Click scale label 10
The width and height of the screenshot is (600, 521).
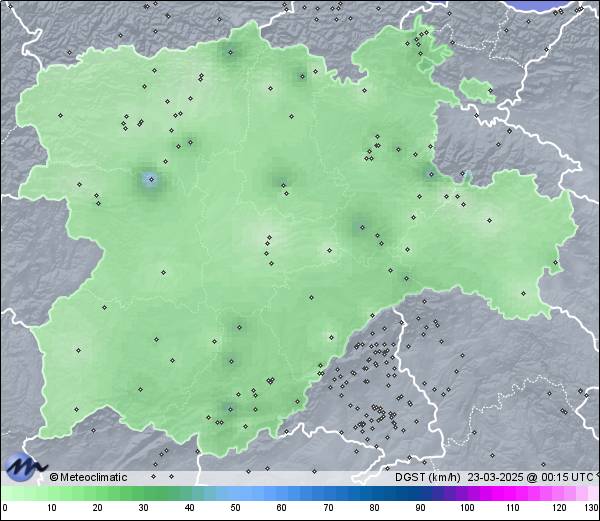(52, 508)
